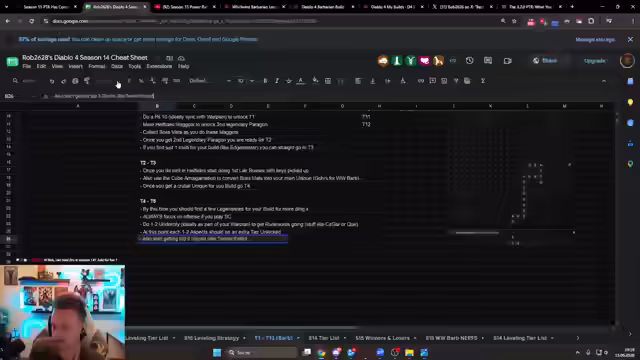
Task: Click the Manage storage link
Action: [x=595, y=40]
